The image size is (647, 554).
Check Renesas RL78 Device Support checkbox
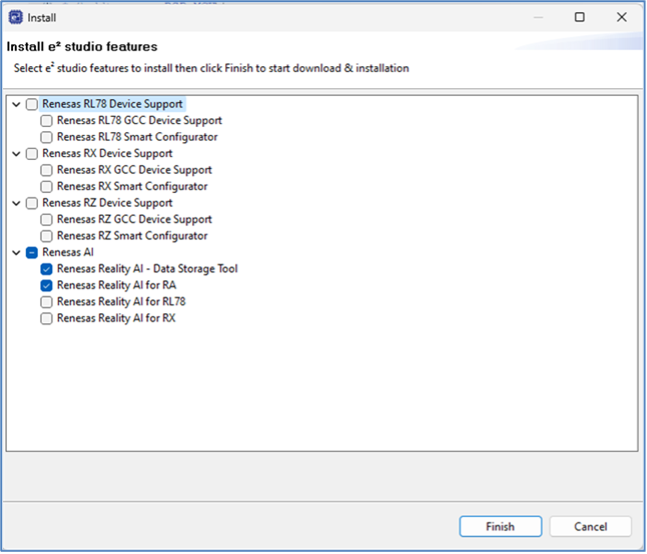coord(32,104)
